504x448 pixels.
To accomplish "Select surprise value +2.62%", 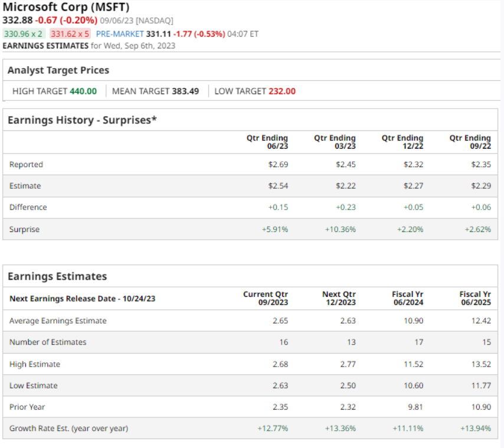I will pyautogui.click(x=478, y=230).
